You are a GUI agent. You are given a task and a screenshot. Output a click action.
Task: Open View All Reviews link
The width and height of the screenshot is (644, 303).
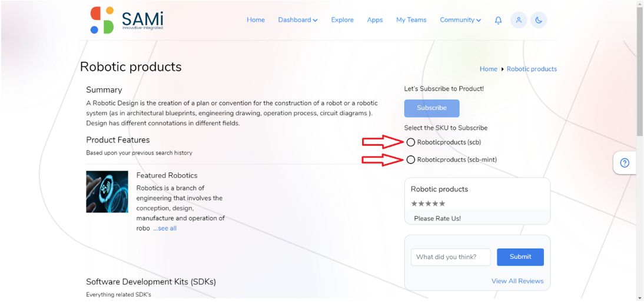click(517, 281)
